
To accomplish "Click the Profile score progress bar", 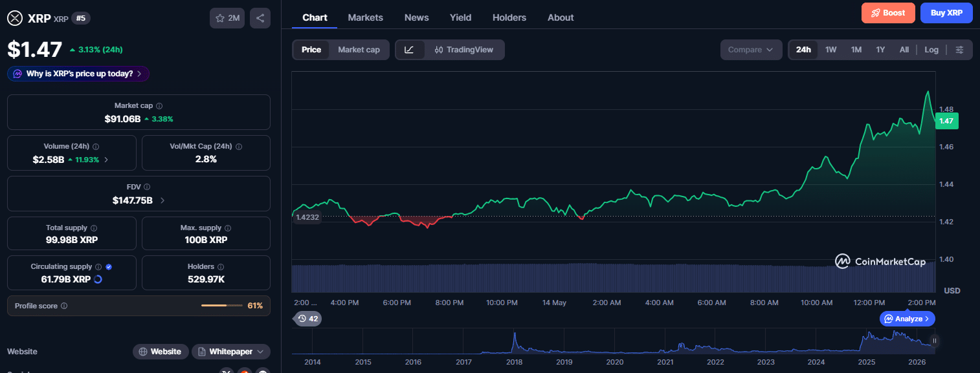I will point(222,306).
